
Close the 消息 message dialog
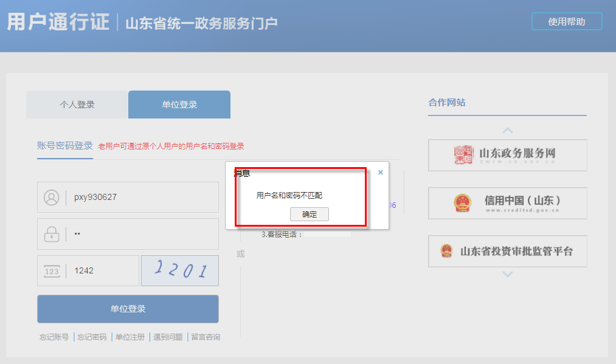coord(380,172)
